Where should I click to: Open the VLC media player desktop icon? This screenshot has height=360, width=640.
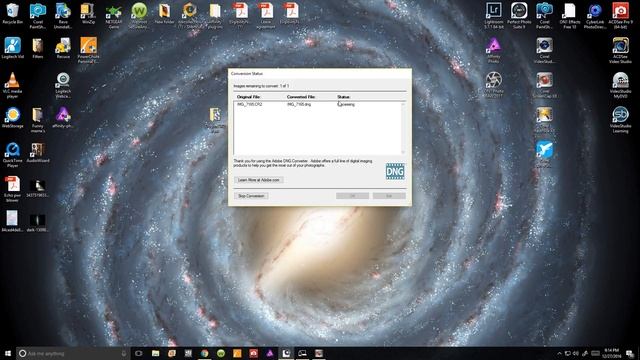[x=12, y=85]
